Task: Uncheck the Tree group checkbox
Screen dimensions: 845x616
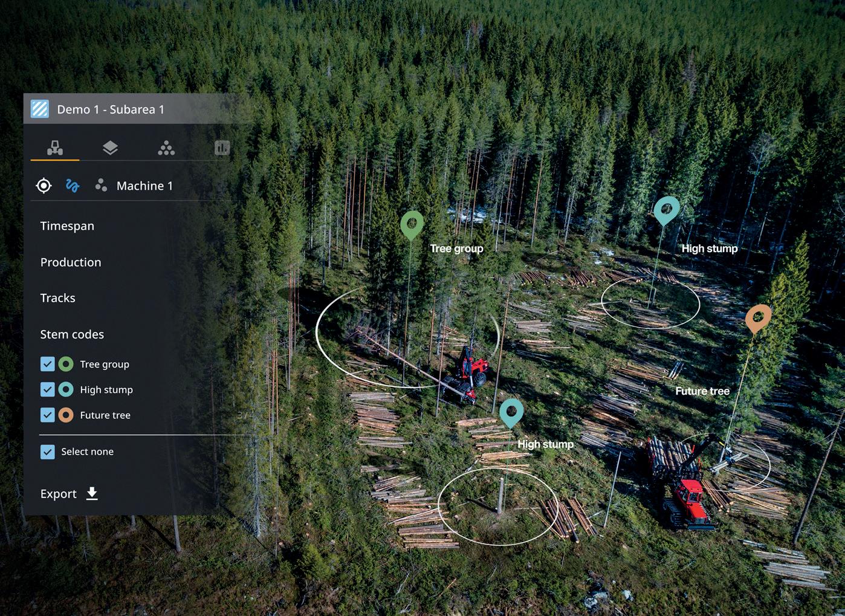Action: 47,364
